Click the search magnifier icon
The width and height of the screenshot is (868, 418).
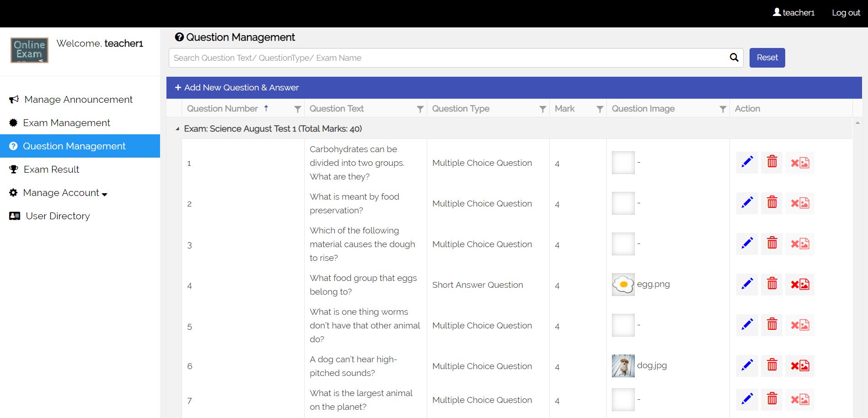click(x=734, y=58)
